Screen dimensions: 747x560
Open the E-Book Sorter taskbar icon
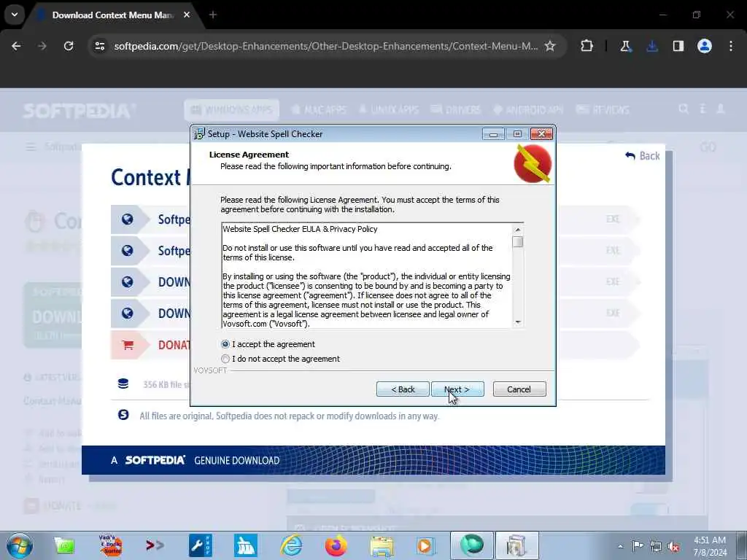pos(110,545)
